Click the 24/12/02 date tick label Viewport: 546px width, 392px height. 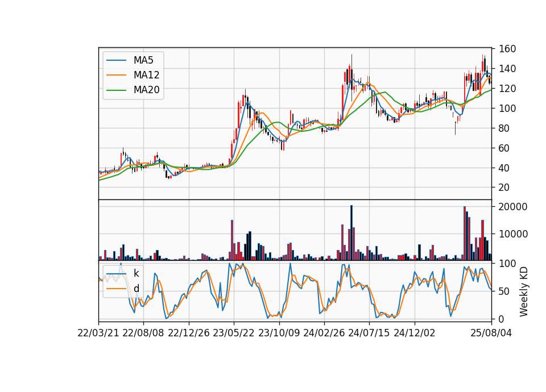pos(415,333)
